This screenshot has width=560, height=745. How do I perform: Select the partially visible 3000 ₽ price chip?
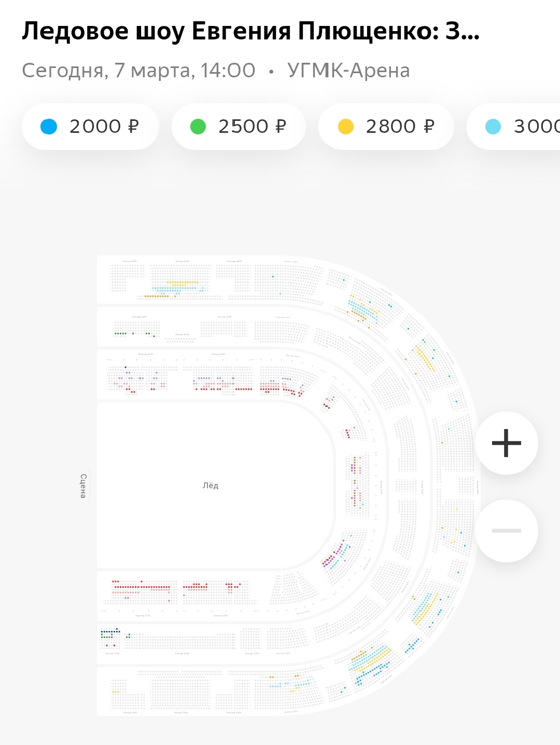[x=519, y=127]
